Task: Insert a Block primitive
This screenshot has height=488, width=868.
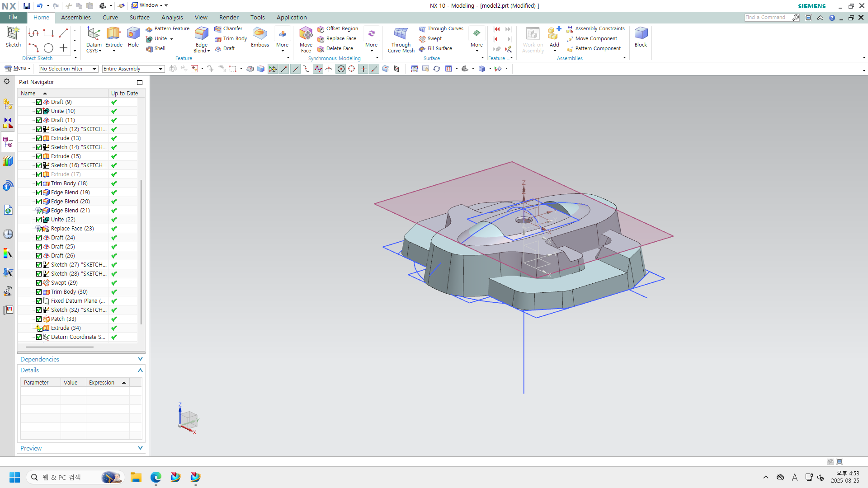Action: coord(641,34)
